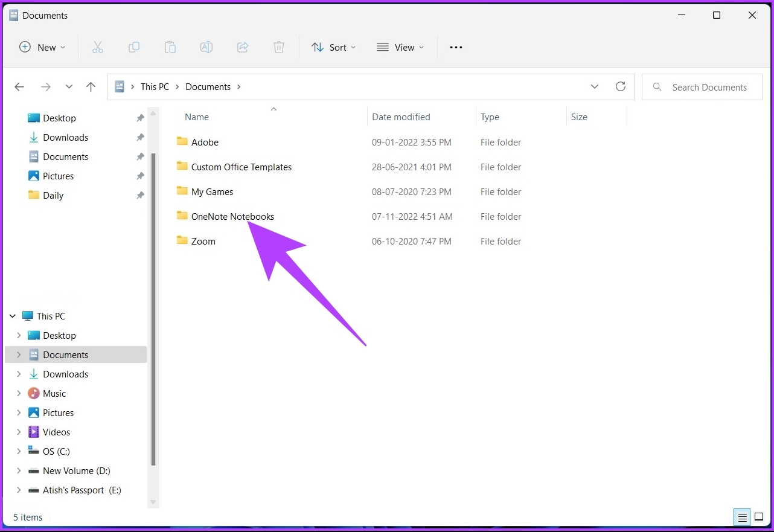Click the Cut icon in the toolbar

click(x=98, y=47)
